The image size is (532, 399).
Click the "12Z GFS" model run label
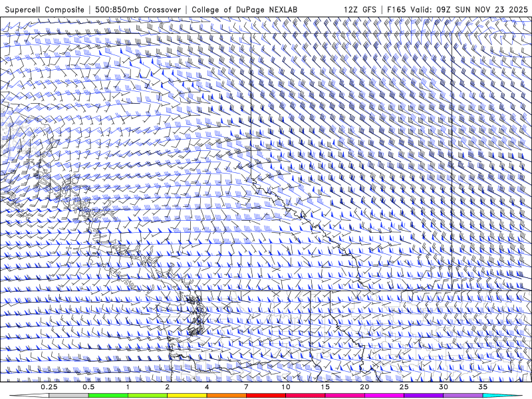360,9
